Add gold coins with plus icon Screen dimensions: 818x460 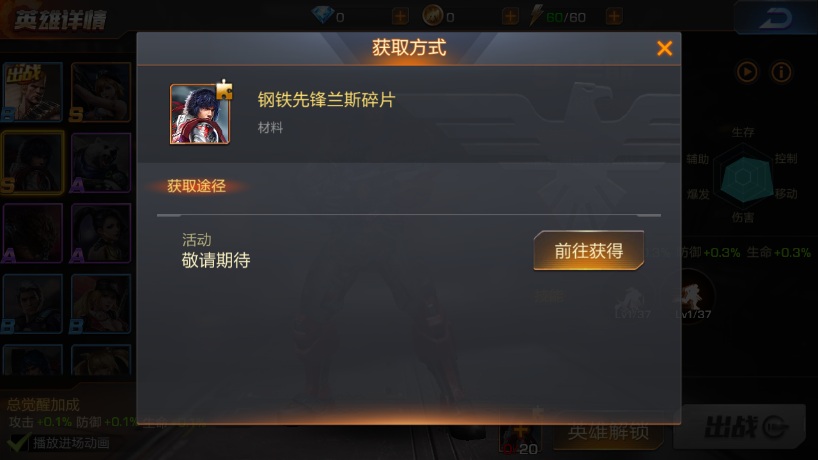(x=510, y=17)
